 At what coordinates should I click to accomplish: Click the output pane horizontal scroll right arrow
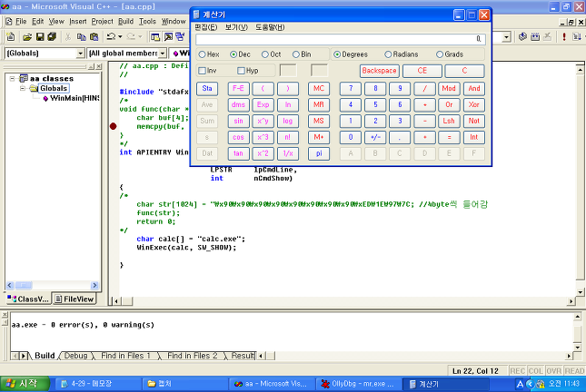pos(569,356)
